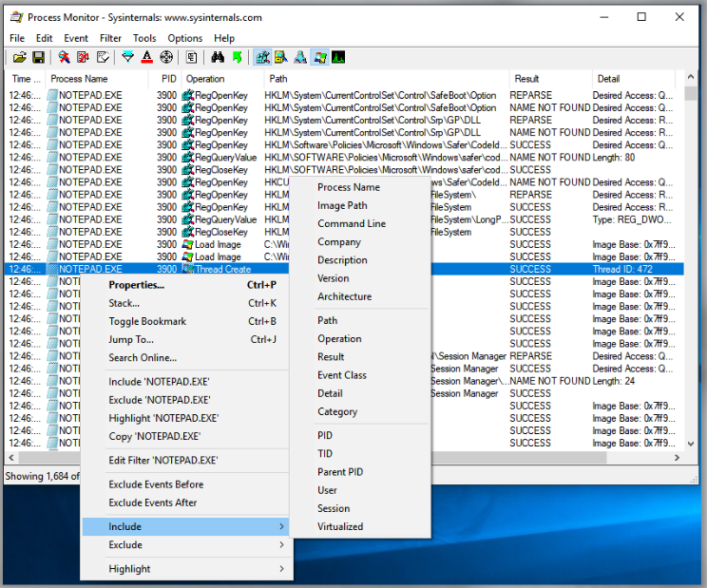Choose Properties... from context menu
This screenshot has width=707, height=588.
(x=185, y=285)
